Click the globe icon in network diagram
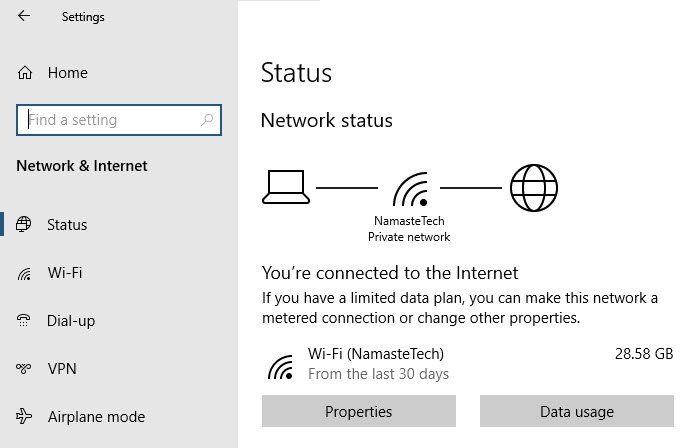The width and height of the screenshot is (700, 448). click(x=533, y=187)
